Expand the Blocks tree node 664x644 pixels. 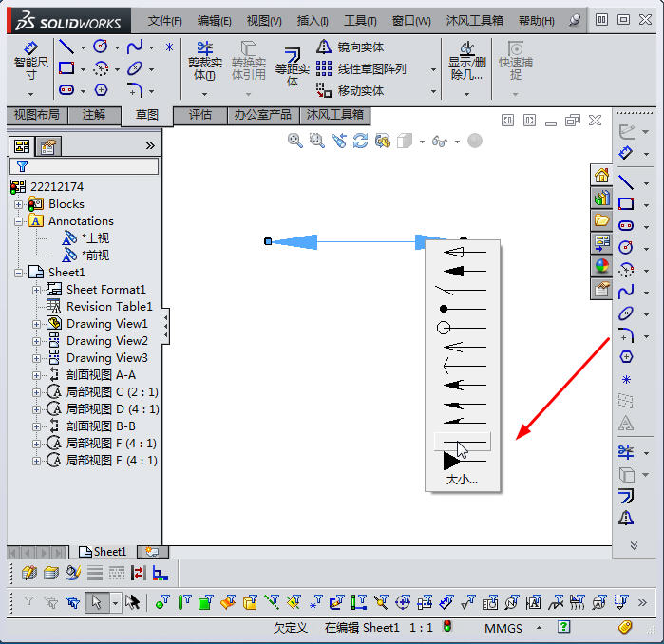pyautogui.click(x=19, y=204)
